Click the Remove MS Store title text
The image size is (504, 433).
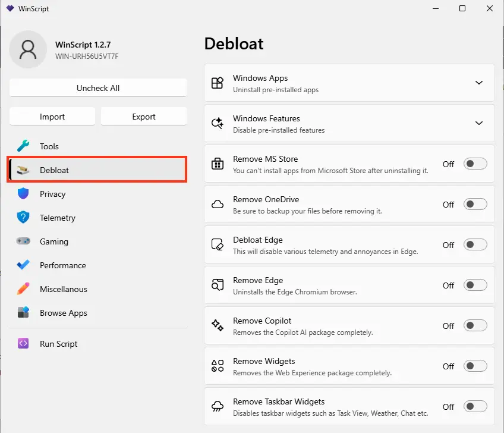pos(266,159)
